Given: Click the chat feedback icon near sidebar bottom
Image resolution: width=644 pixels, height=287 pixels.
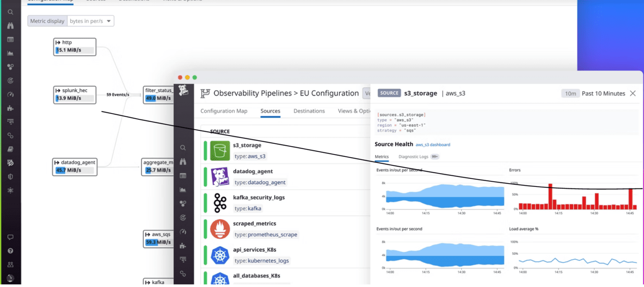Looking at the screenshot, I should pos(10,237).
